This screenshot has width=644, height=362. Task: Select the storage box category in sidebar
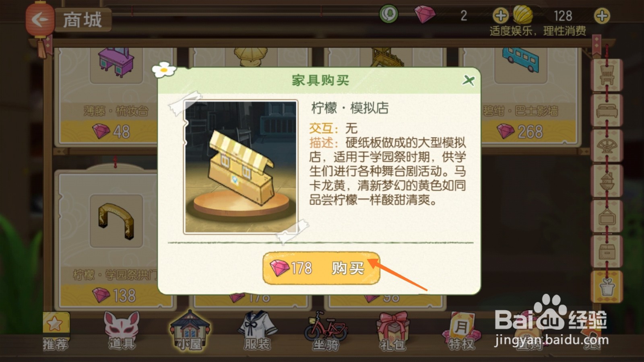(607, 251)
